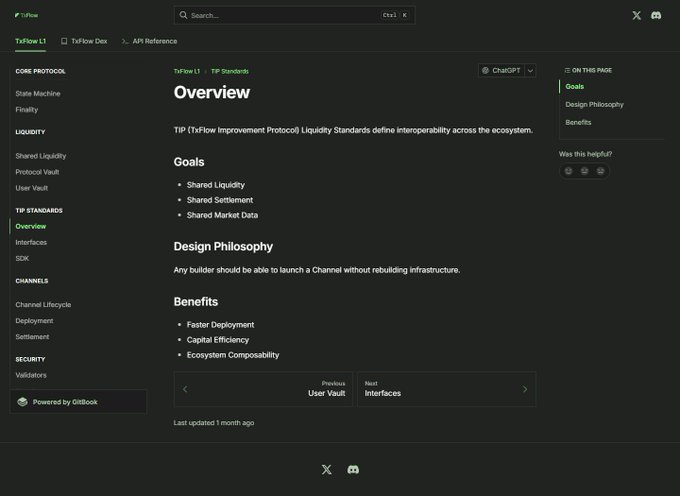Switch to the TxFlow L1 tab

[30, 41]
